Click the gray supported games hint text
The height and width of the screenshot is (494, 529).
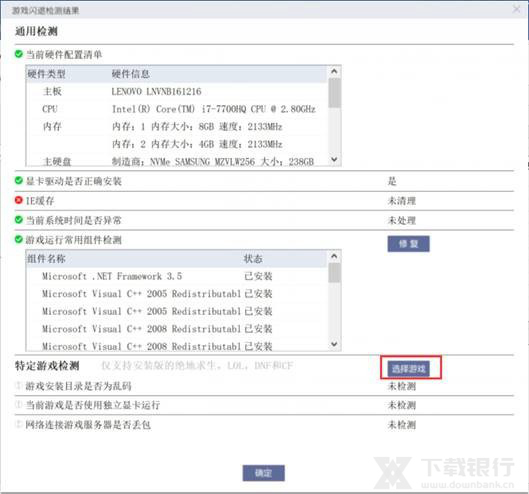tap(197, 365)
